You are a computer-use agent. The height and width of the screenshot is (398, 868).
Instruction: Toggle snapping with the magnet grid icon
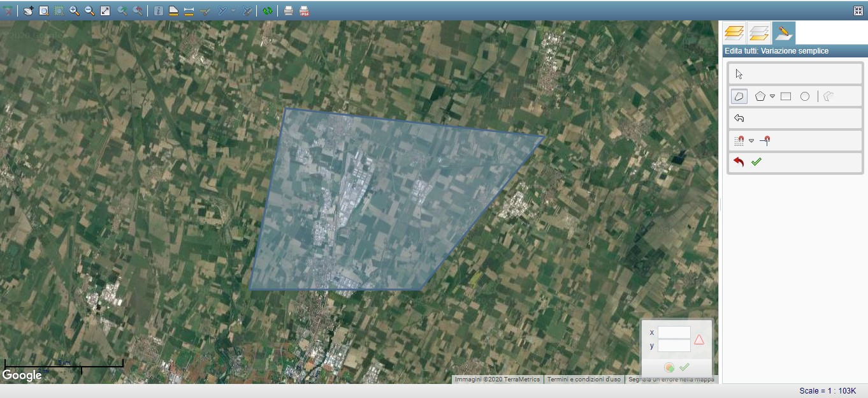pyautogui.click(x=739, y=140)
